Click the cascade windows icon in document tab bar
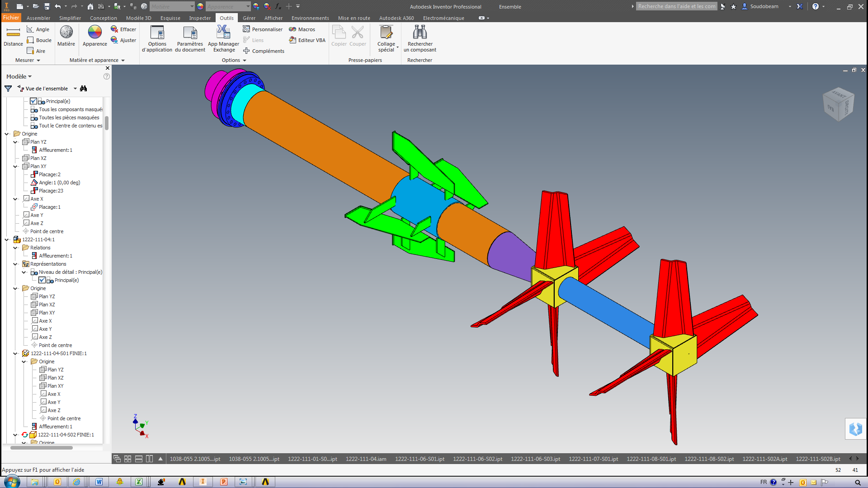 coord(117,459)
